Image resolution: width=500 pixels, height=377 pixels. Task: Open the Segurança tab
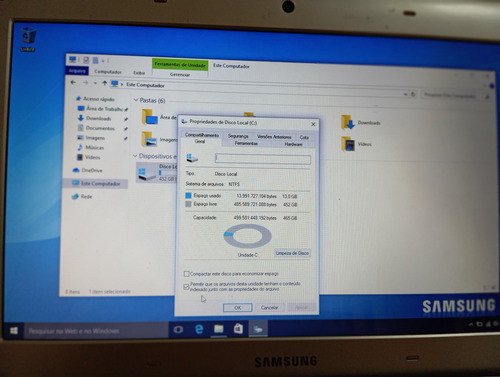[x=238, y=136]
